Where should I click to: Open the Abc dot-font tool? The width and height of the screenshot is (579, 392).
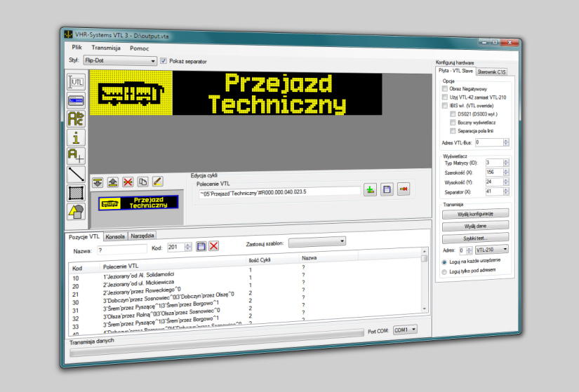[x=76, y=119]
